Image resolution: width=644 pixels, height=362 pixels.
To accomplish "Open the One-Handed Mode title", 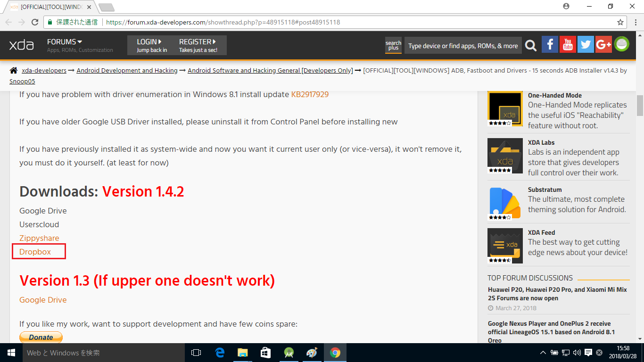I will coord(554,95).
